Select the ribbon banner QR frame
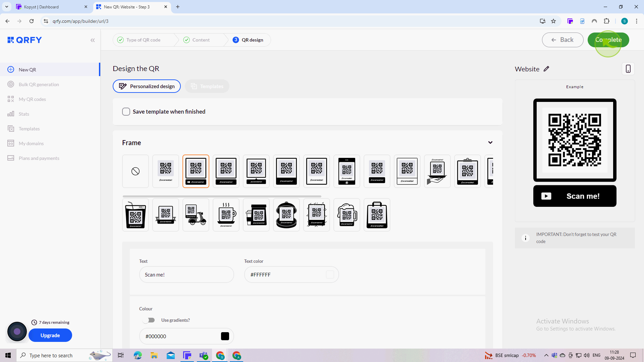Screen dimensions: 644x362 point(166,215)
